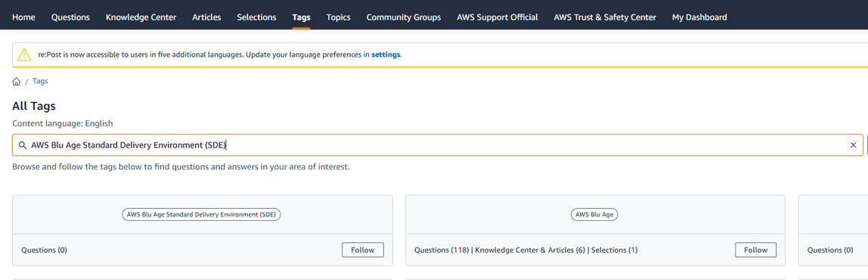The width and height of the screenshot is (868, 280).
Task: Open My Dashboard
Action: point(699,17)
